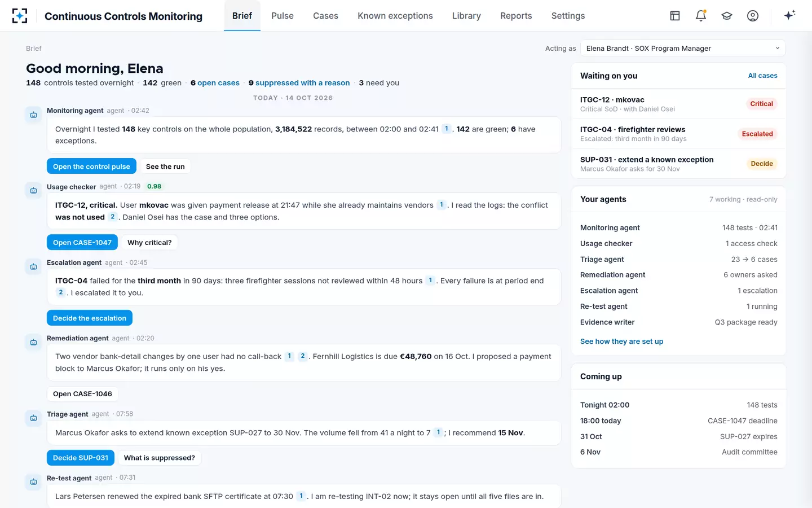Open the graduation cap learning icon
812x508 pixels.
click(x=727, y=16)
